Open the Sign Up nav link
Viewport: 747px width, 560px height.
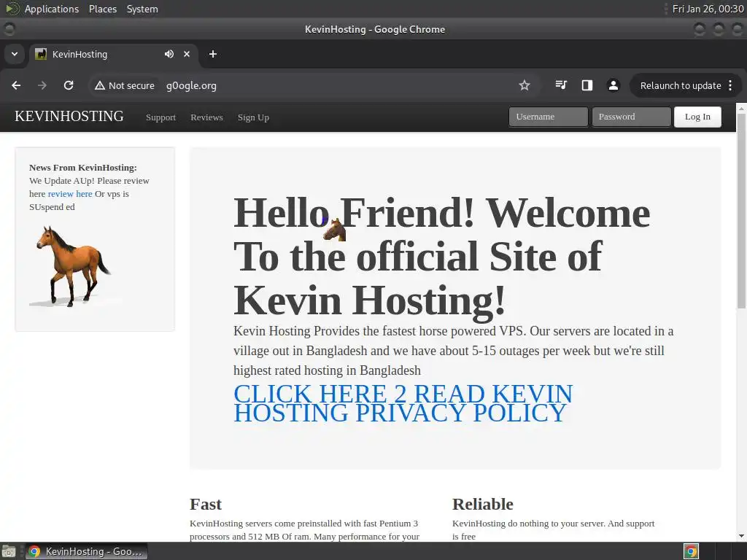click(x=253, y=117)
